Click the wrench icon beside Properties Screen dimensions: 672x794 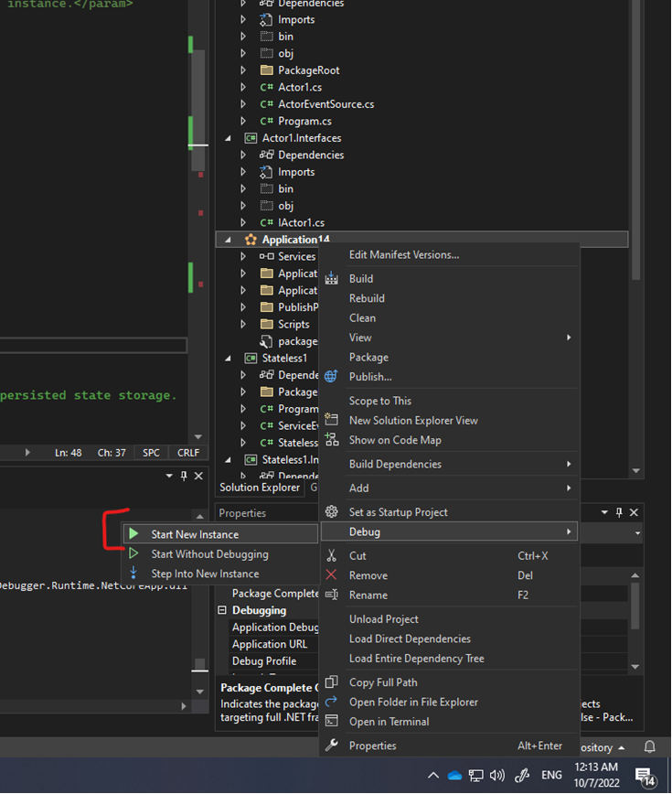click(x=332, y=745)
